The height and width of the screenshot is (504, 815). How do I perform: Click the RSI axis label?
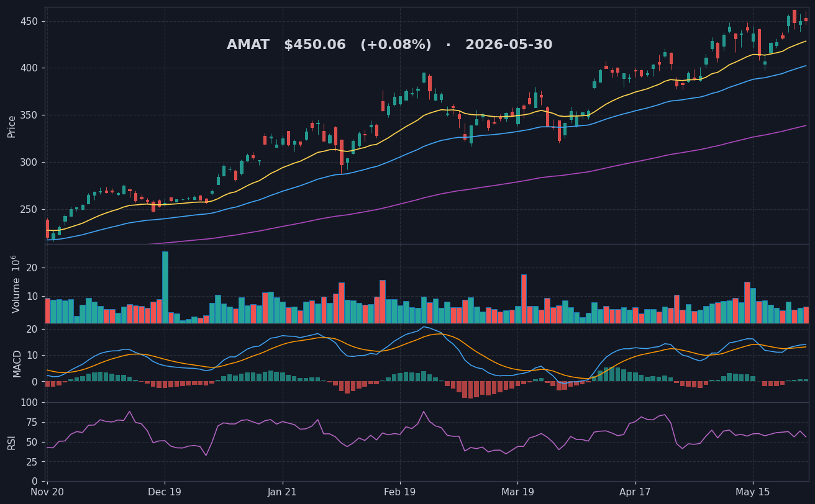click(x=12, y=442)
